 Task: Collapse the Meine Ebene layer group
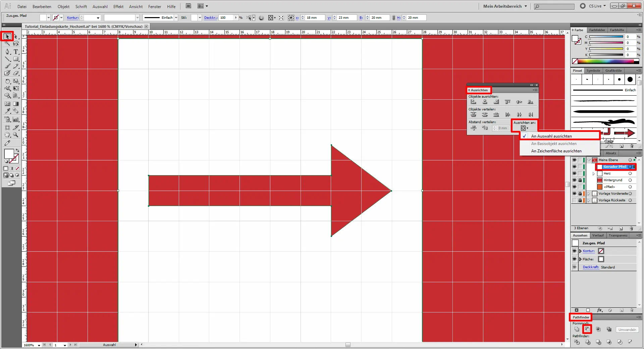point(589,160)
